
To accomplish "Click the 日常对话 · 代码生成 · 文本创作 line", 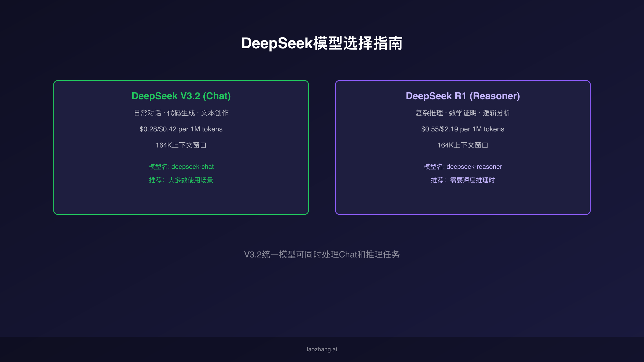I will (x=181, y=113).
